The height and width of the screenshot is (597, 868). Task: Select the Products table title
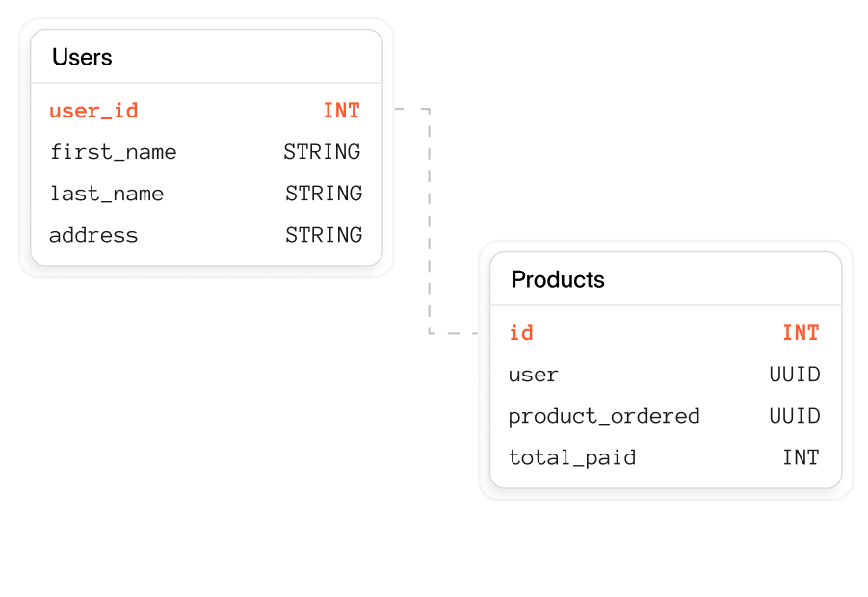(x=558, y=280)
